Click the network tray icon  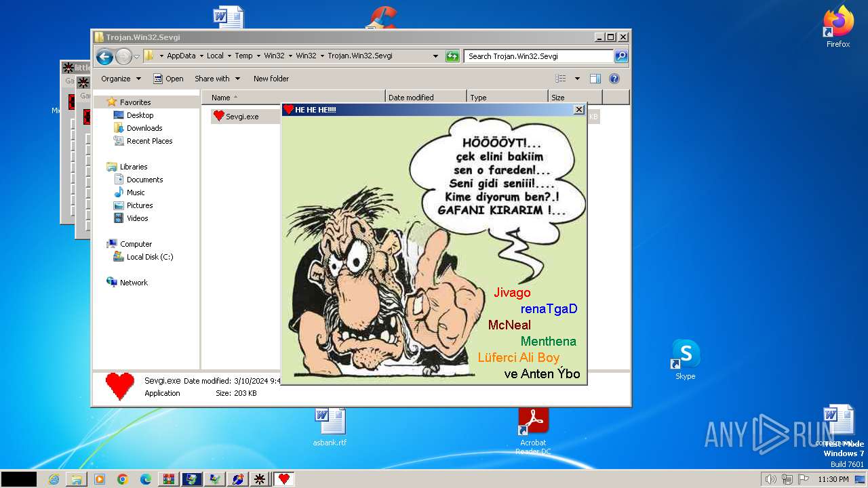click(x=787, y=479)
